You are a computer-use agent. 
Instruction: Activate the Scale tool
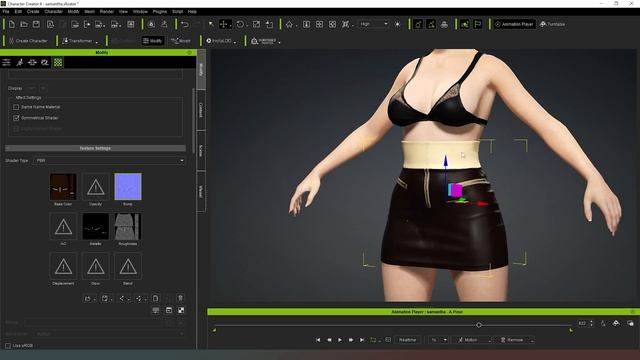256,24
